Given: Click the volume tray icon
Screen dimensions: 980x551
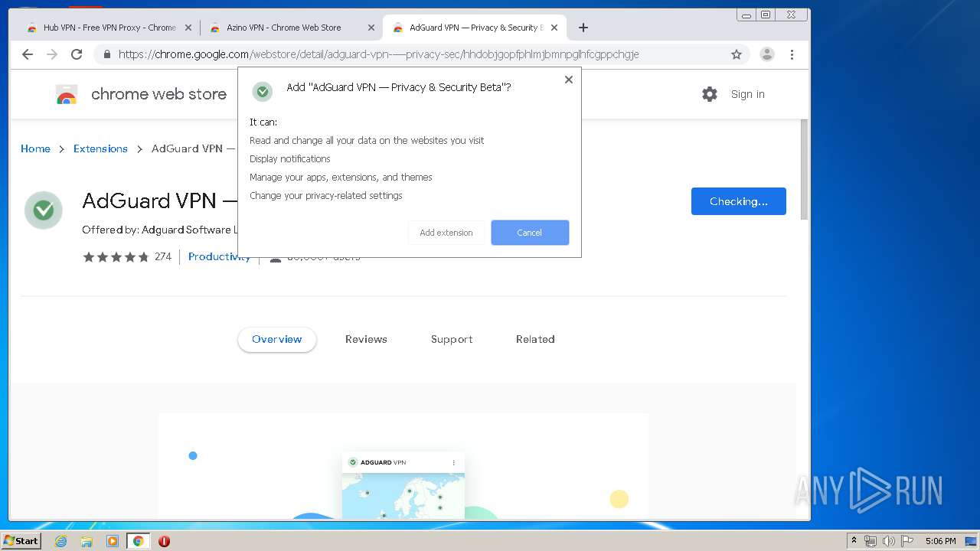Looking at the screenshot, I should point(889,541).
